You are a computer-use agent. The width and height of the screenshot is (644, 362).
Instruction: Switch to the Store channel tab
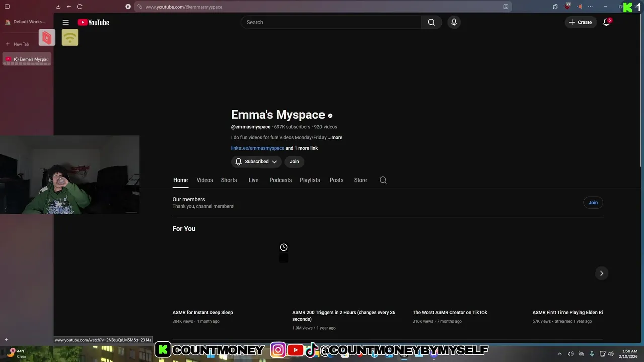click(360, 180)
